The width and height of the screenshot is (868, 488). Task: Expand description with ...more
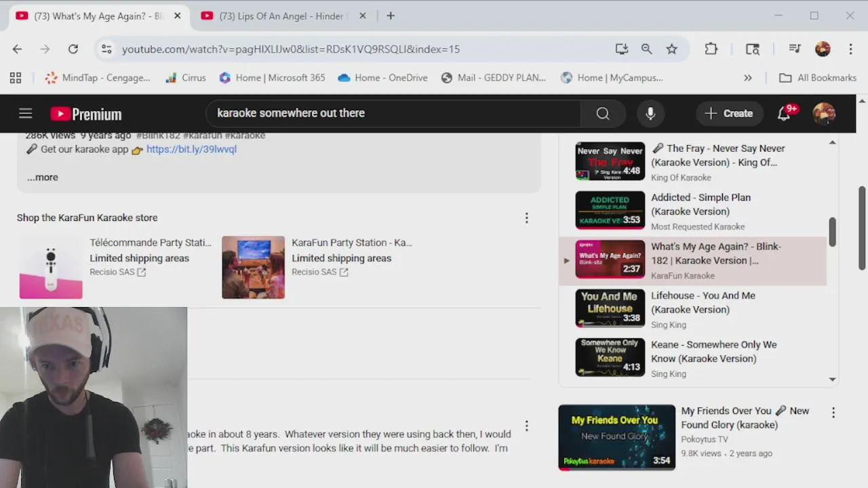[x=43, y=178]
